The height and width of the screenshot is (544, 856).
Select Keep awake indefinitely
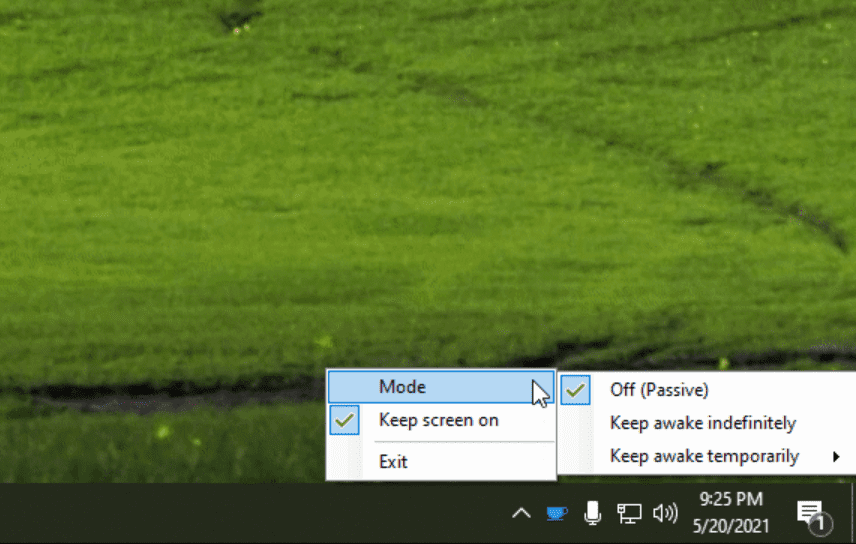point(708,423)
